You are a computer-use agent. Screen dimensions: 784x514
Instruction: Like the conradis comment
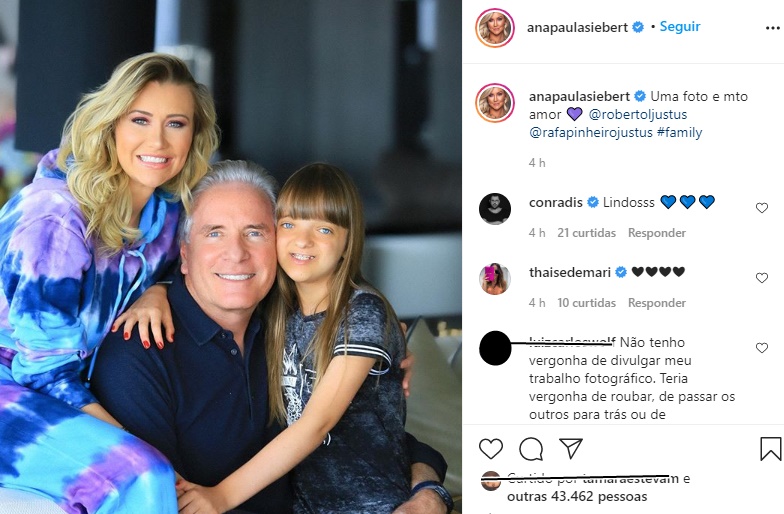coord(762,208)
